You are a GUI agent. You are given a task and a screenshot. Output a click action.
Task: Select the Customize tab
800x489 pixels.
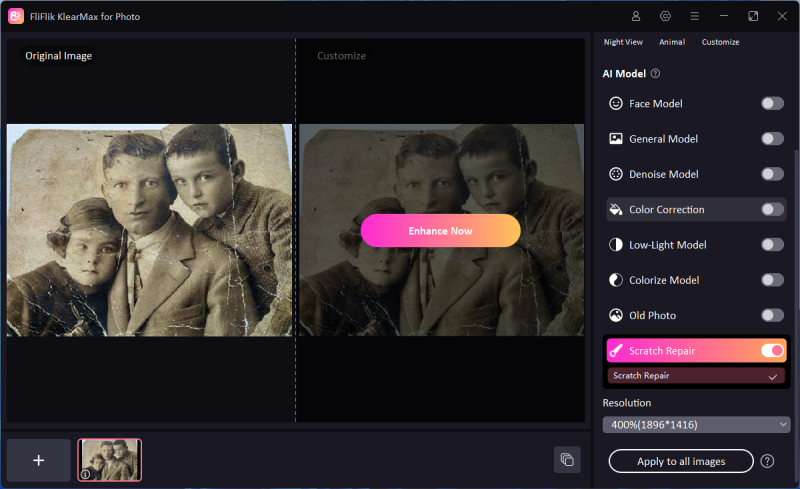(x=720, y=42)
